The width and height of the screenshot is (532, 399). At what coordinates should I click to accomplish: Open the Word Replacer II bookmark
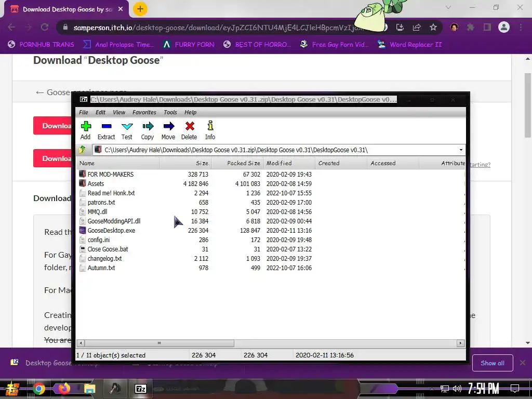click(410, 45)
